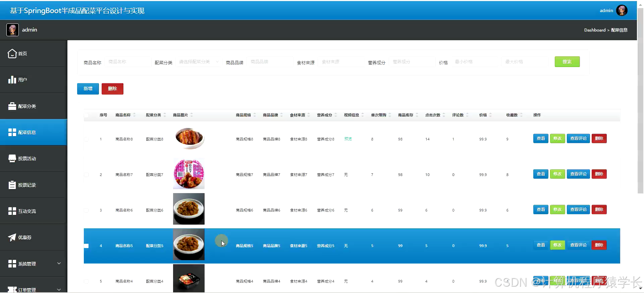Sort by 点击次数 column arrows
Image resolution: width=644 pixels, height=293 pixels.
(x=444, y=115)
